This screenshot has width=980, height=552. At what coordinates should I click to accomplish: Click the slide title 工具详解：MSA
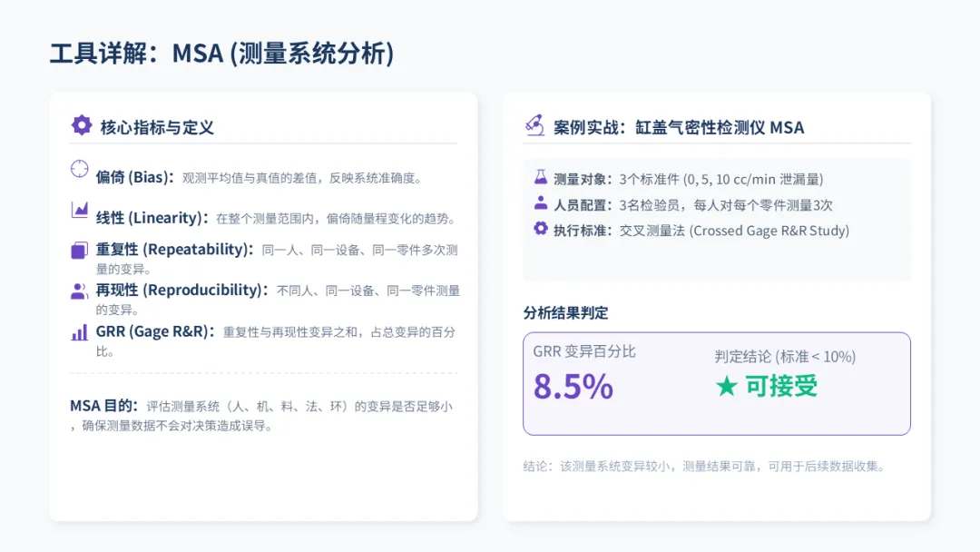221,53
